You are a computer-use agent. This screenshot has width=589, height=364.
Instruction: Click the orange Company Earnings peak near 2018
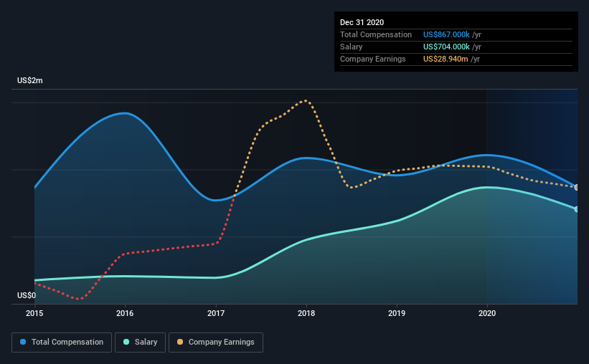[x=306, y=100]
